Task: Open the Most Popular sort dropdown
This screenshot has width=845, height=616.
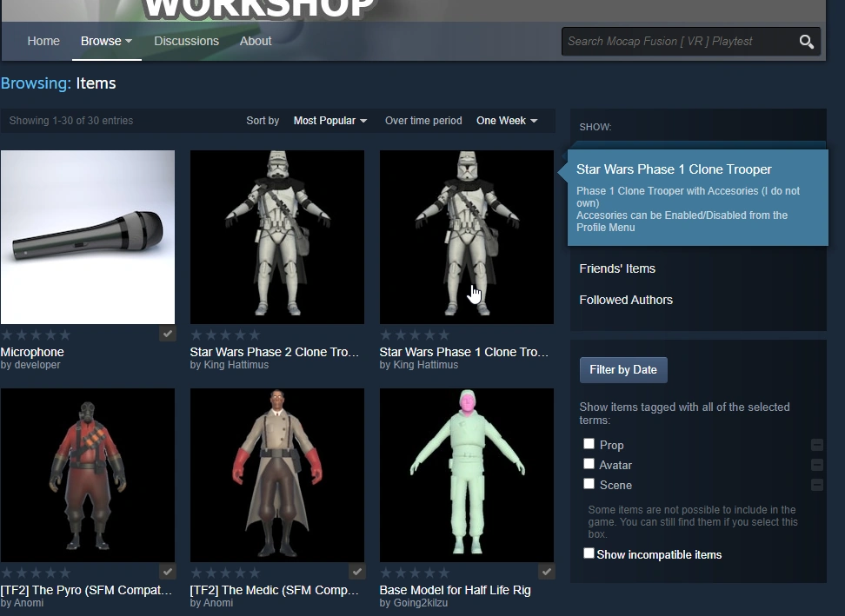Action: [329, 121]
